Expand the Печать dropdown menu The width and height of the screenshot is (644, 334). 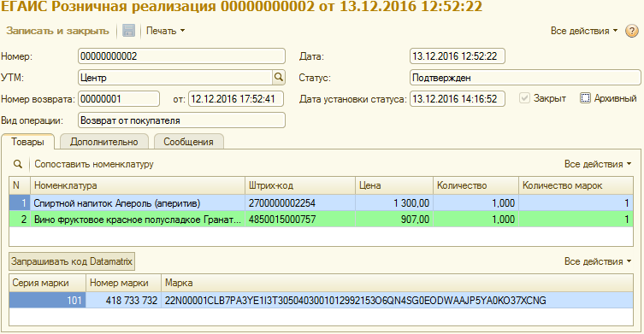pyautogui.click(x=166, y=31)
